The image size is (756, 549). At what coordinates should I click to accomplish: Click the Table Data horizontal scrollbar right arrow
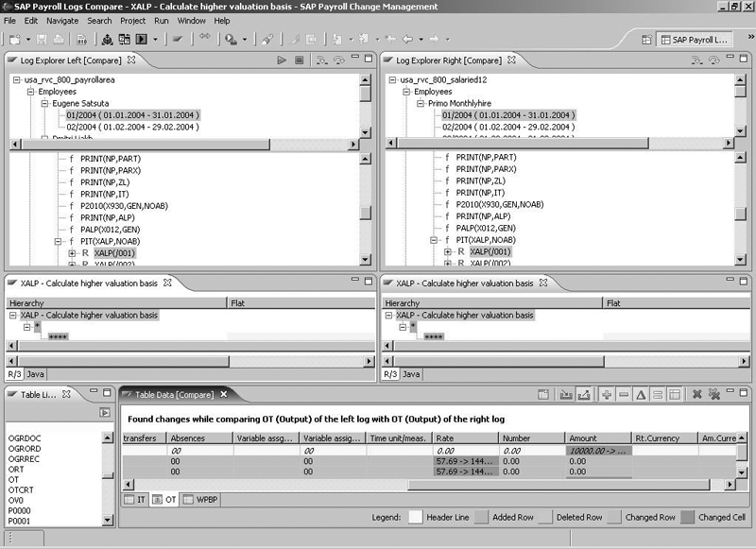730,483
